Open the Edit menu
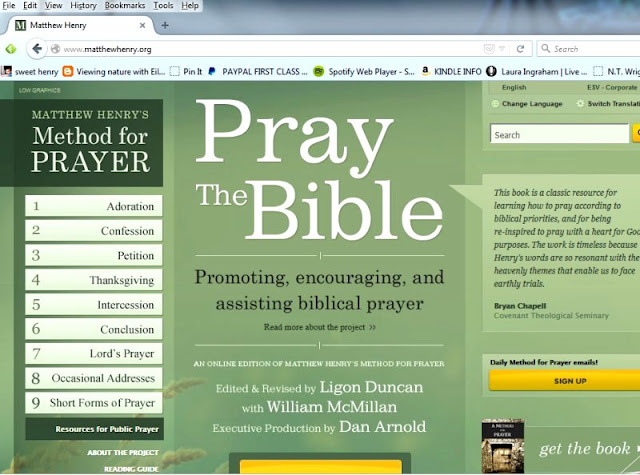Screen dimensions: 640x475 (30, 5)
